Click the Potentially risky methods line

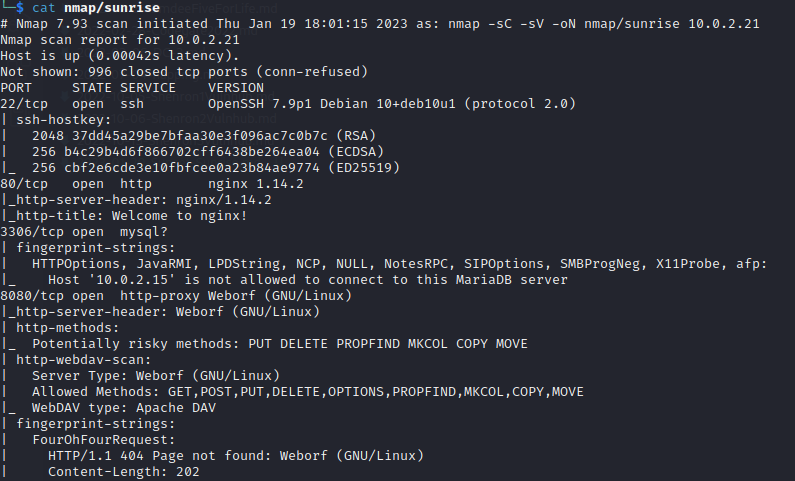280,344
